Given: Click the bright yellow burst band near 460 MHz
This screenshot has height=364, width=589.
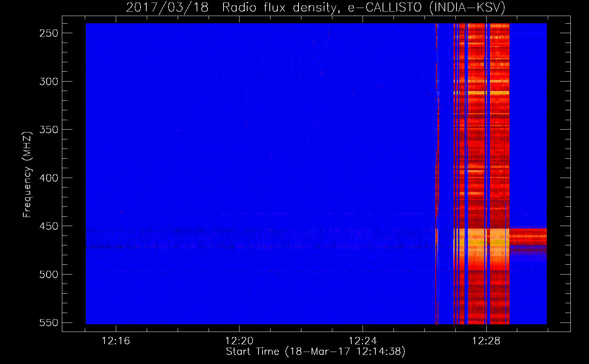Looking at the screenshot, I should coord(481,242).
